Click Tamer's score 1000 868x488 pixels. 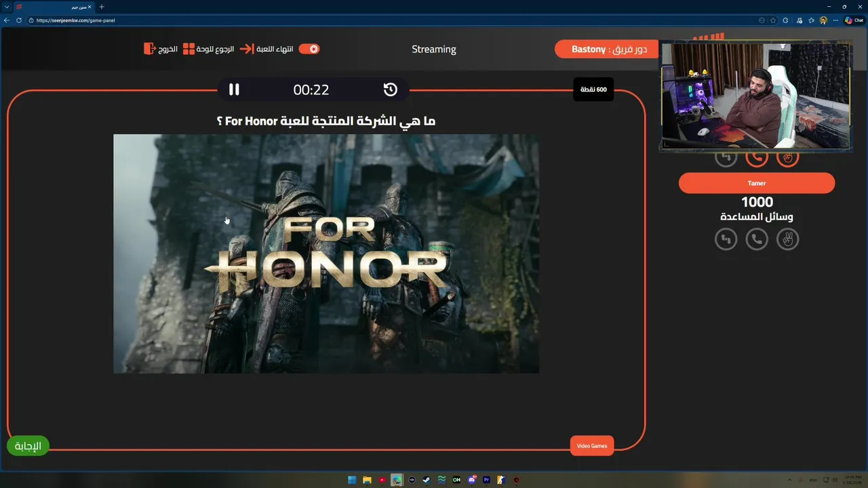pyautogui.click(x=757, y=202)
